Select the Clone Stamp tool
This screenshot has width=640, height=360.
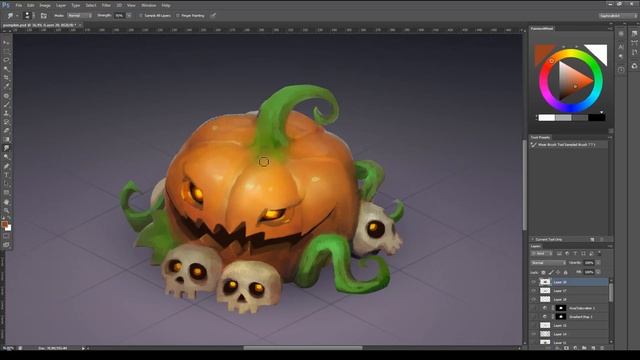click(6, 113)
